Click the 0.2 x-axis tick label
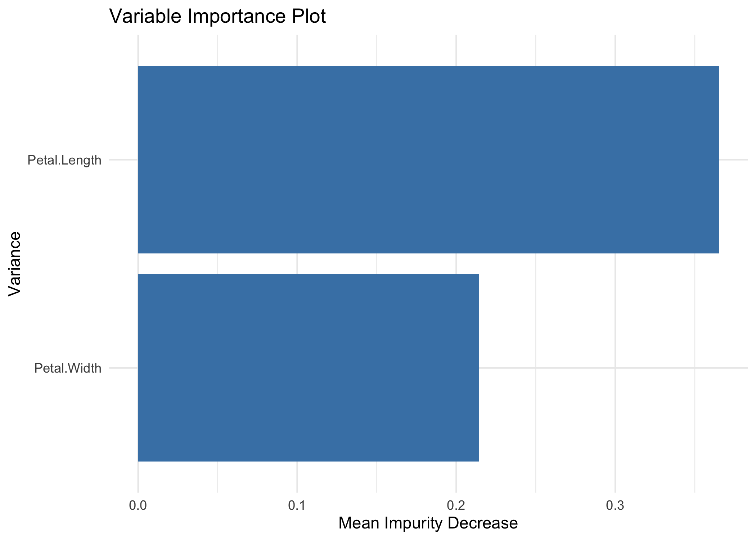The height and width of the screenshot is (540, 756). click(x=456, y=505)
